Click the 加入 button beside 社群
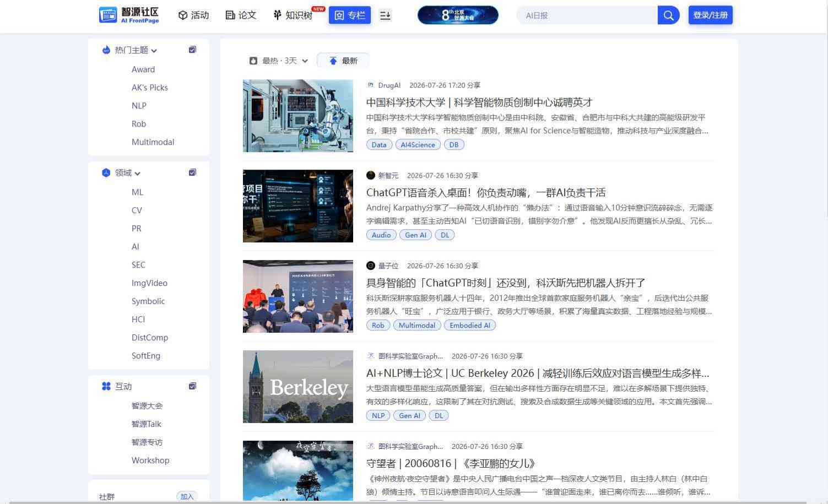The image size is (828, 504). pos(187,497)
